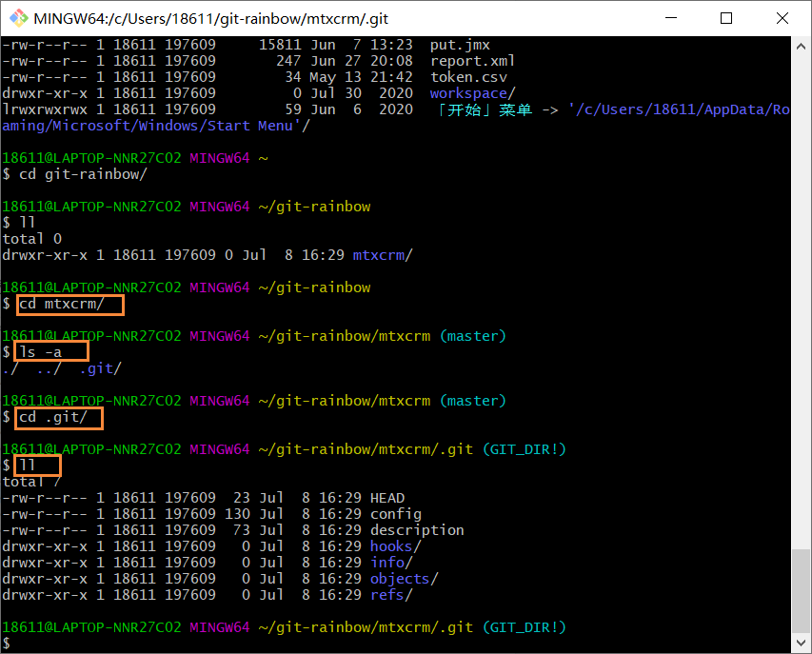812x654 pixels.
Task: Click the 'ls -a' command text
Action: [40, 352]
